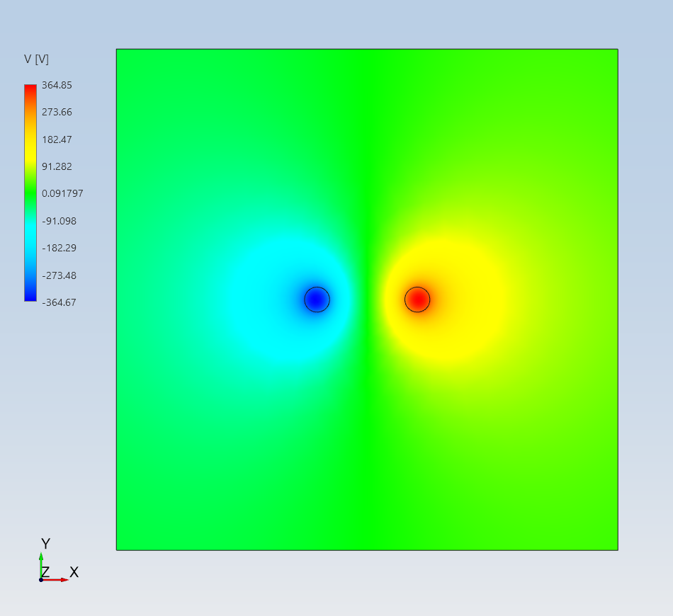Viewport: 673px width, 616px height.
Task: Click the V [V] legend title
Action: (36, 59)
